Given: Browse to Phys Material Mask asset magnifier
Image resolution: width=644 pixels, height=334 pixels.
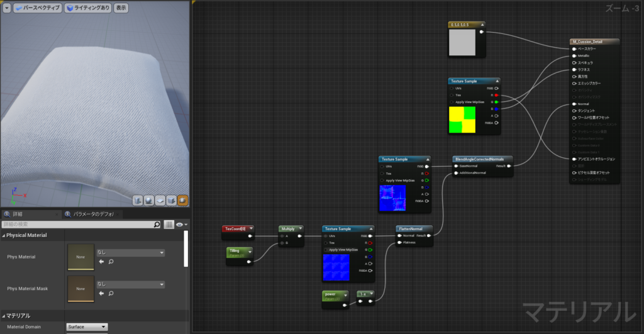Looking at the screenshot, I should pos(111,293).
